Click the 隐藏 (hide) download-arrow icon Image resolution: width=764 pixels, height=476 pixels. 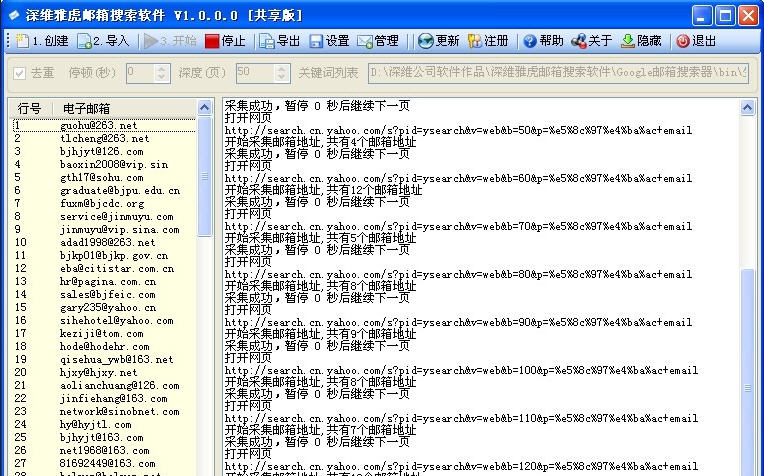pos(628,41)
